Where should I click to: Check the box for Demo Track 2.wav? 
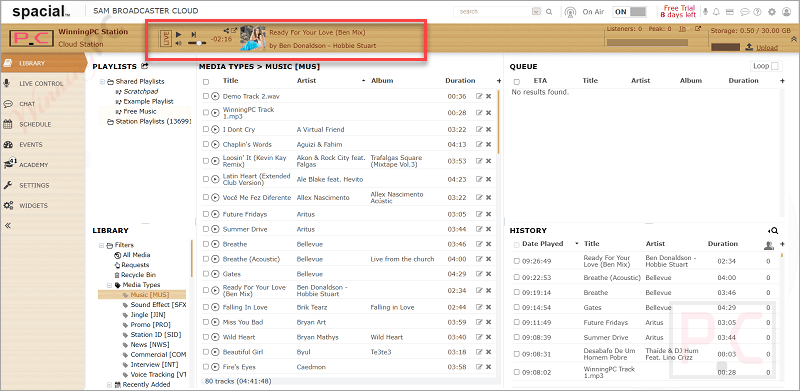[206, 96]
